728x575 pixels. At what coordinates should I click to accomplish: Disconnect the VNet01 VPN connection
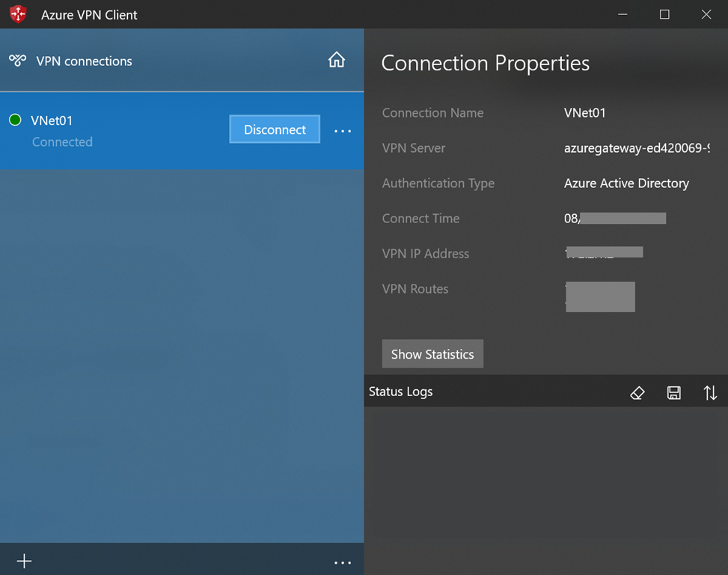pos(275,129)
